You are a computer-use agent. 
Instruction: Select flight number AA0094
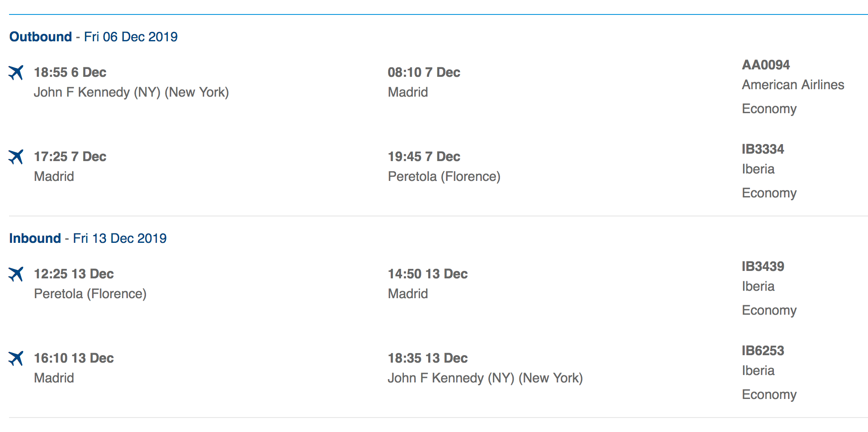[766, 65]
